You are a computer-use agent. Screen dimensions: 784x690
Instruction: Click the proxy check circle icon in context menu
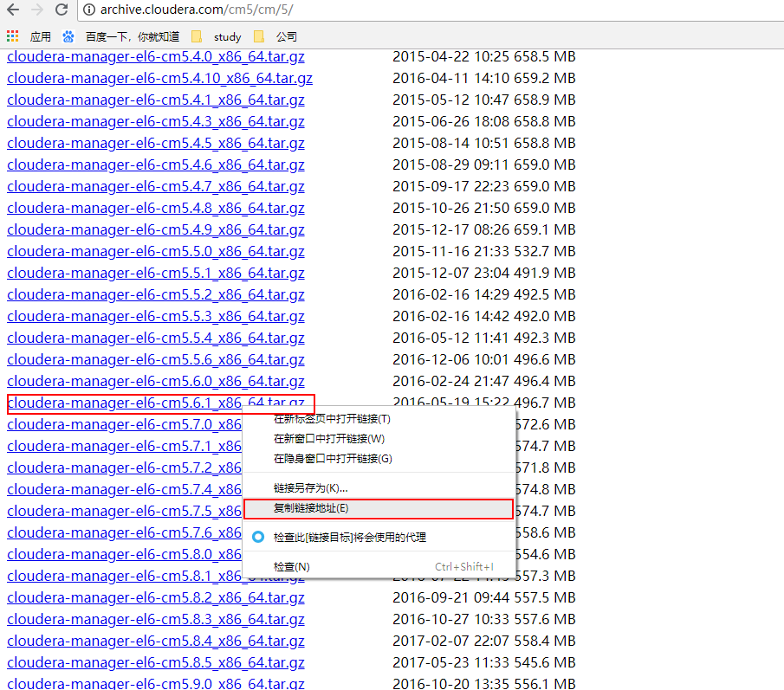[258, 537]
